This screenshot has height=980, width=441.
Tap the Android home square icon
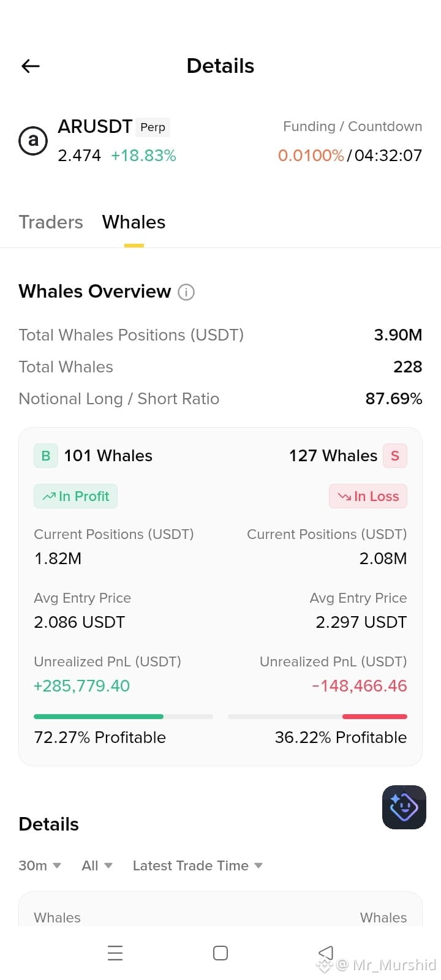(x=221, y=953)
